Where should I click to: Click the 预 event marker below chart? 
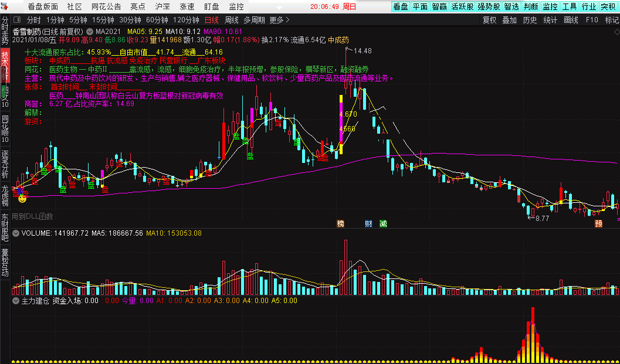pos(599,224)
